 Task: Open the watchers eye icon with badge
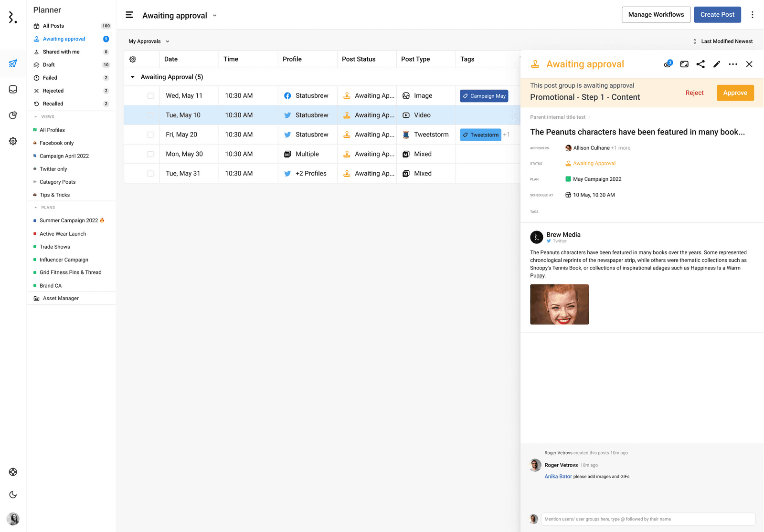point(668,64)
